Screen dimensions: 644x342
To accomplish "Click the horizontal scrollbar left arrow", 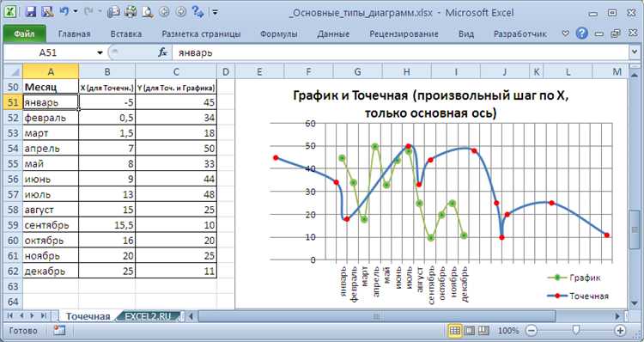I will [x=191, y=316].
